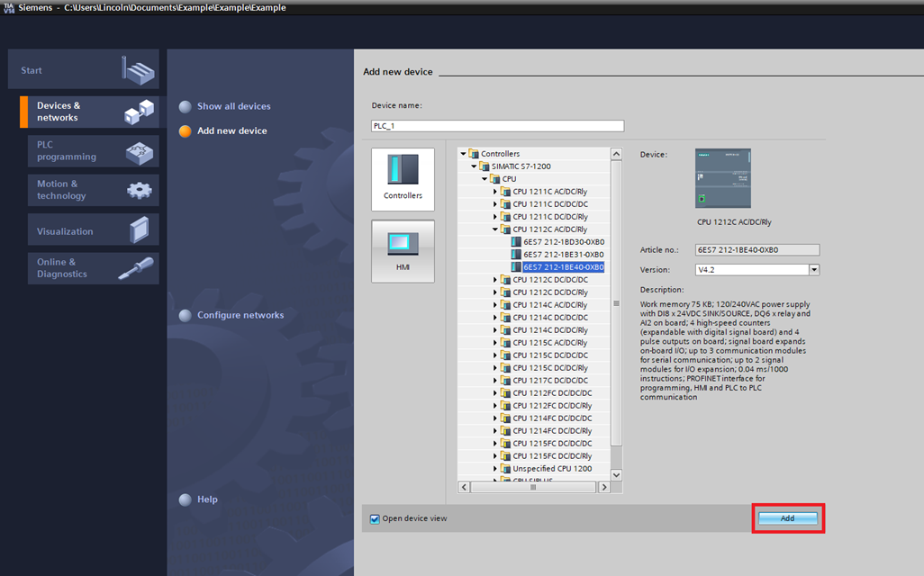Click the Device name input field
Screen dimensions: 924x576
point(498,125)
